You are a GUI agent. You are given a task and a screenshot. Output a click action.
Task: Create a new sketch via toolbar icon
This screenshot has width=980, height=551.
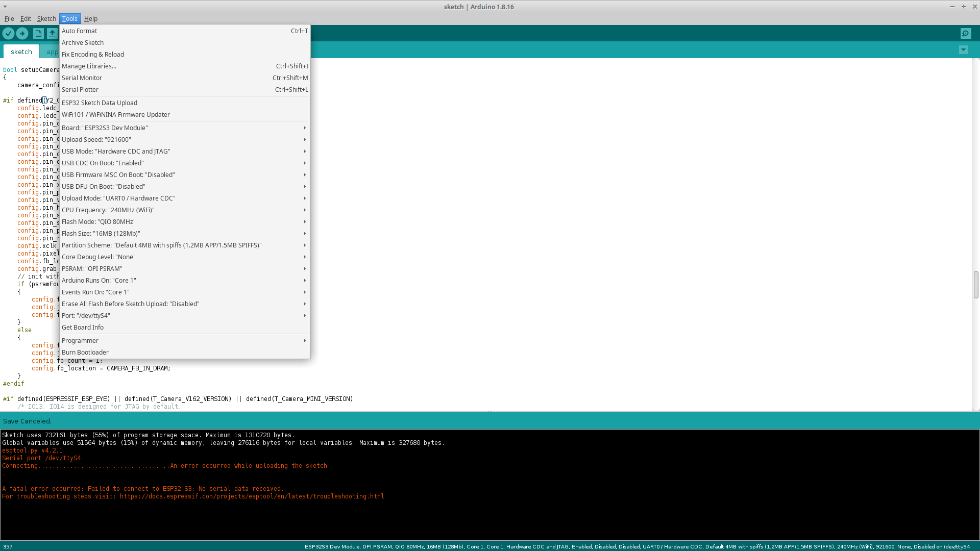[x=38, y=33]
